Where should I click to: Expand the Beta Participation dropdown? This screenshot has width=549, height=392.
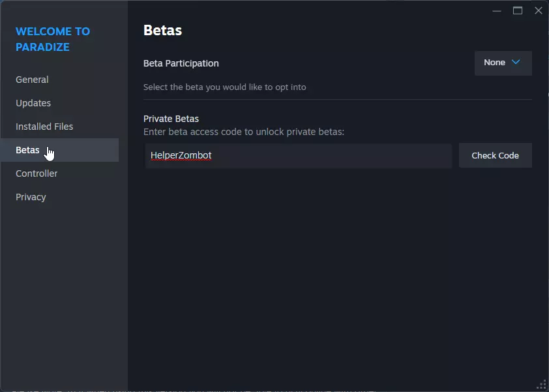(503, 63)
